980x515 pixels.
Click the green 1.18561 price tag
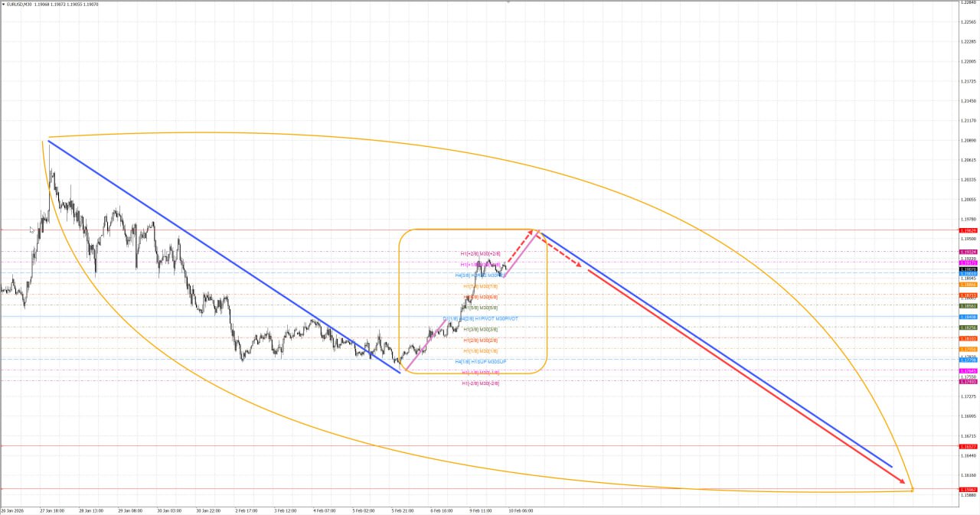(x=969, y=306)
